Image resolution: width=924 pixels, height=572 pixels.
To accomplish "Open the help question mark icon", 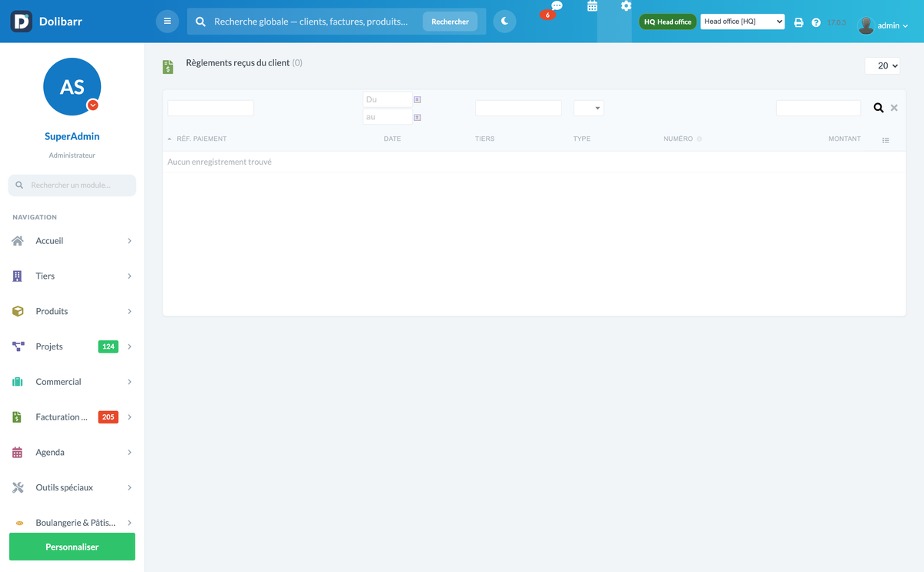I will coord(816,22).
